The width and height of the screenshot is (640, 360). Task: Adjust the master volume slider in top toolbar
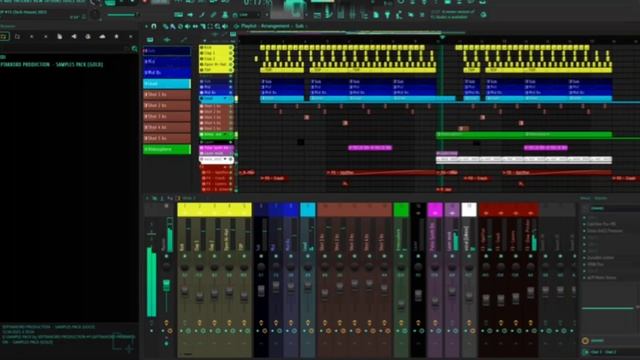pyautogui.click(x=122, y=15)
